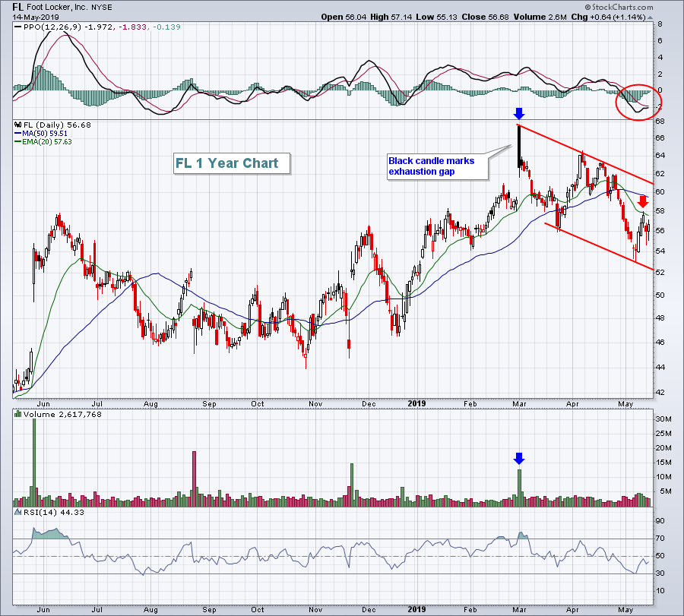Screen dimensions: 684x616
Task: Select the Foot Locker, Inc. company name
Action: click(58, 7)
